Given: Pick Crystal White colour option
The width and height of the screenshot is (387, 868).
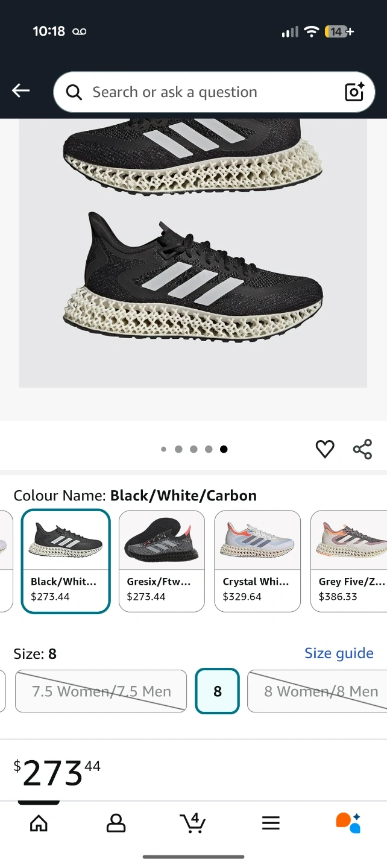Looking at the screenshot, I should coord(257,561).
